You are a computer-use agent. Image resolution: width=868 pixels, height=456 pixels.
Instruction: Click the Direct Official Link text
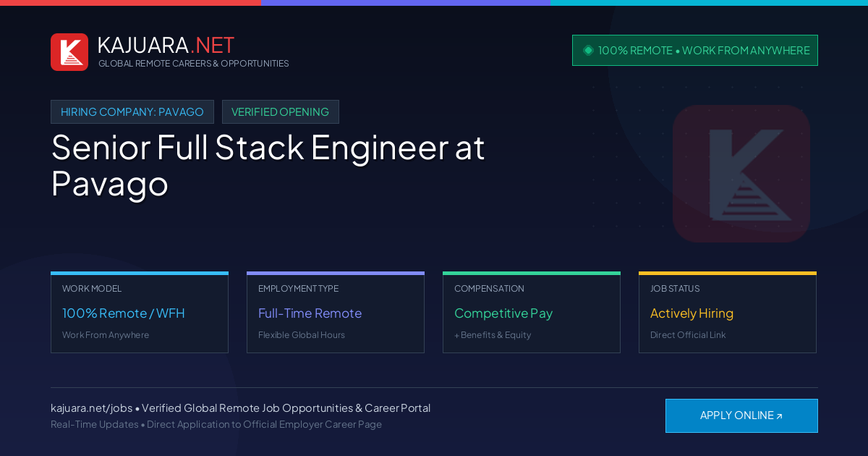click(x=688, y=335)
